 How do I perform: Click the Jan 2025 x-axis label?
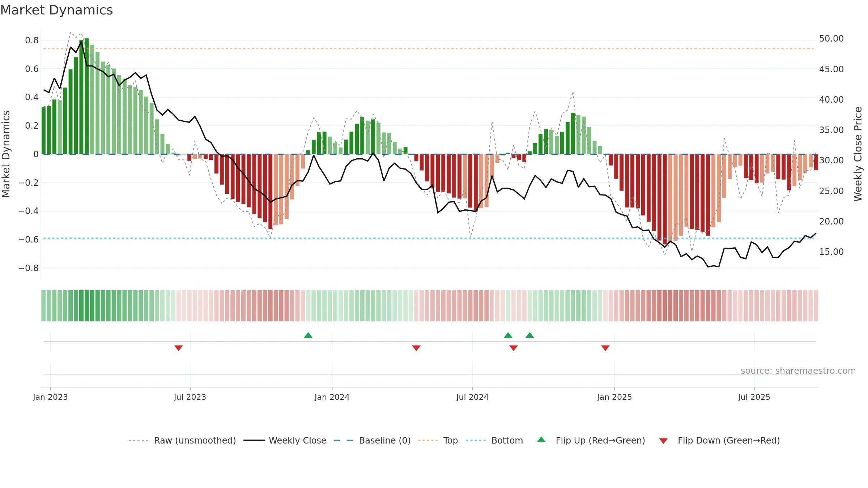614,397
